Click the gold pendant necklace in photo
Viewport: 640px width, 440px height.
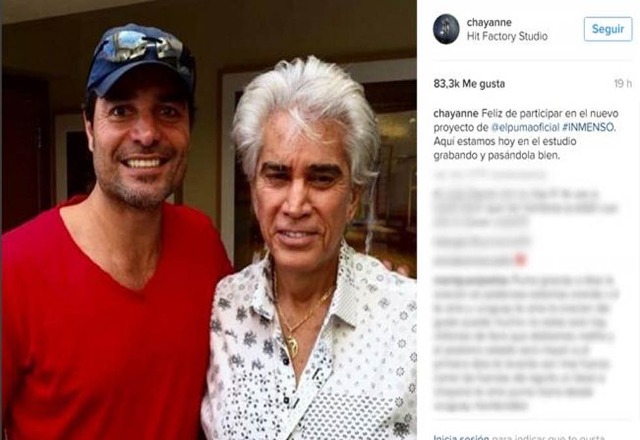[293, 339]
